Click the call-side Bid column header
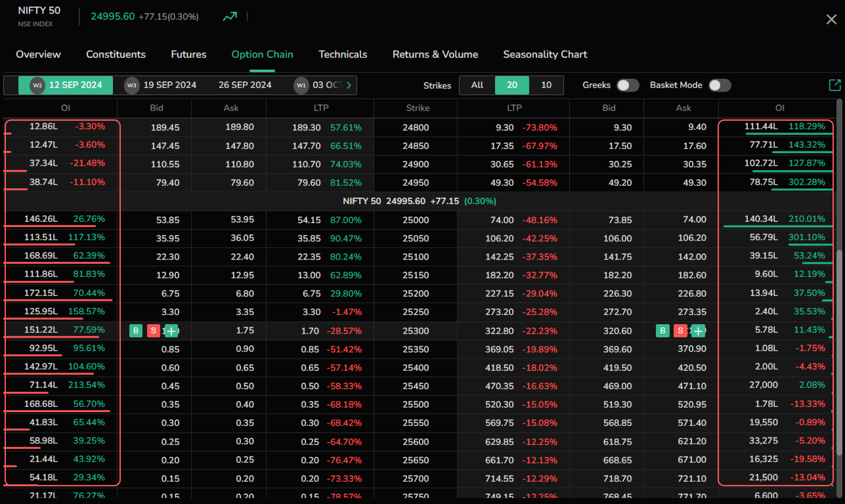Image resolution: width=845 pixels, height=504 pixels. [157, 108]
